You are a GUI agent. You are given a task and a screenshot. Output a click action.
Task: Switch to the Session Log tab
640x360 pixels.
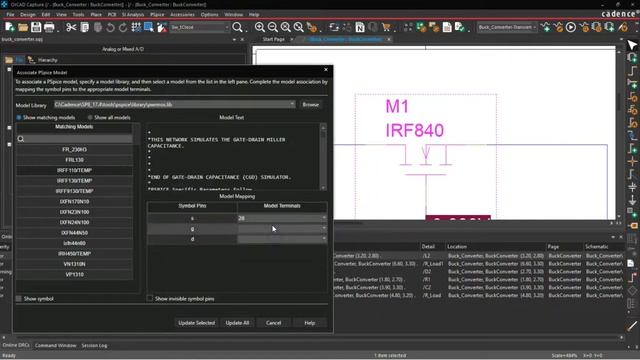[94, 346]
